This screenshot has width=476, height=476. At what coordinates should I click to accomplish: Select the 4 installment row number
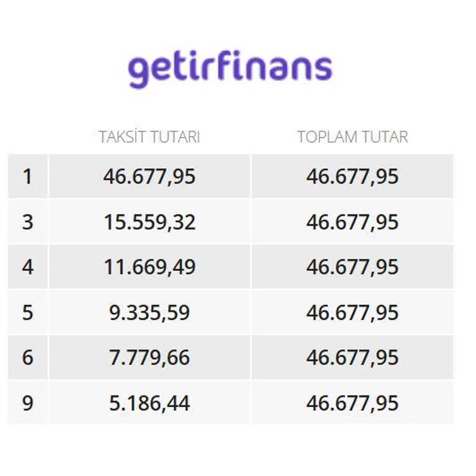coord(27,267)
